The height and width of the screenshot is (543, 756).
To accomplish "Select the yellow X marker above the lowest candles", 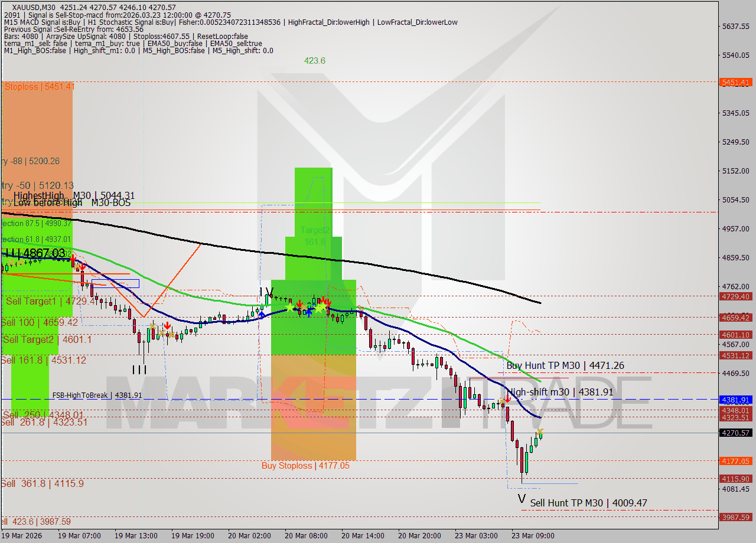I will pyautogui.click(x=540, y=431).
